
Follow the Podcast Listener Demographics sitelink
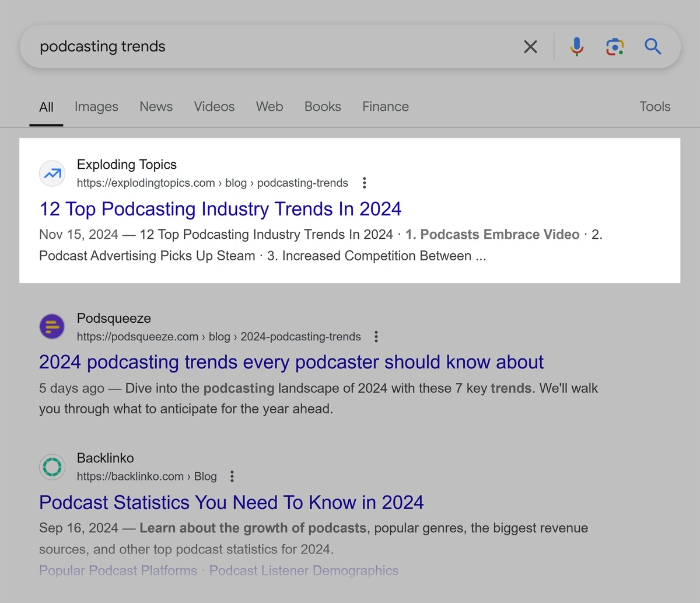304,571
